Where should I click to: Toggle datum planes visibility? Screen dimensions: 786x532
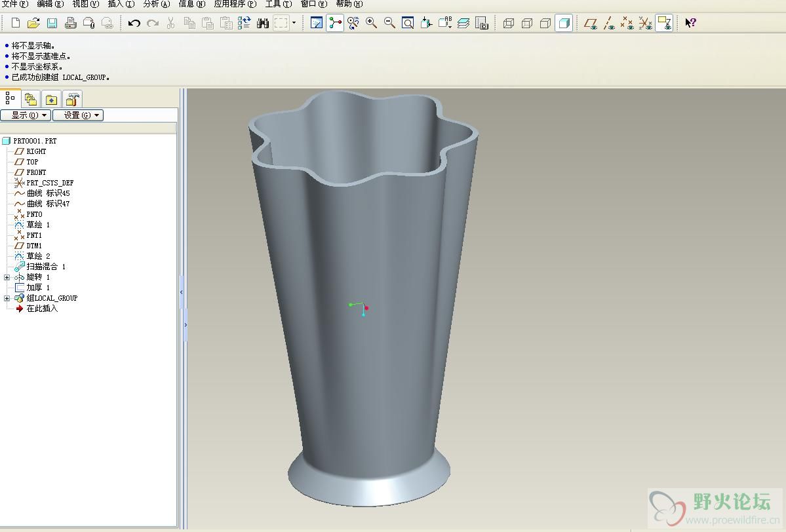click(591, 22)
